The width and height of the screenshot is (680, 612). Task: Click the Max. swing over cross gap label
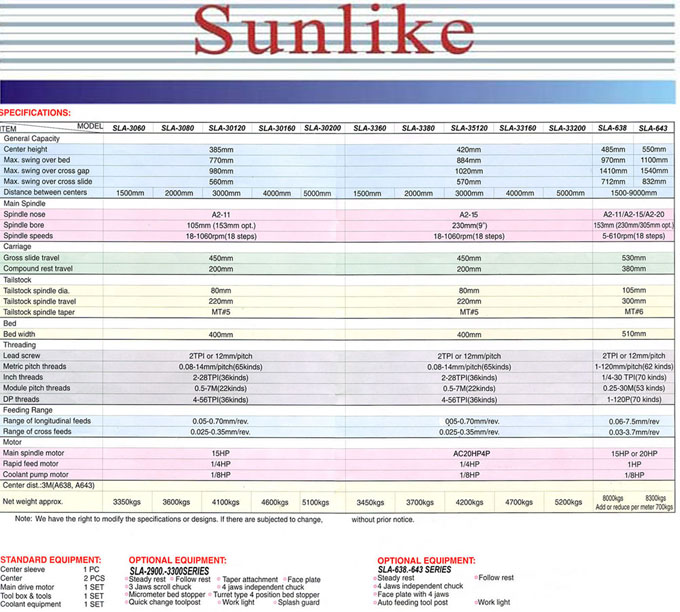pos(46,171)
